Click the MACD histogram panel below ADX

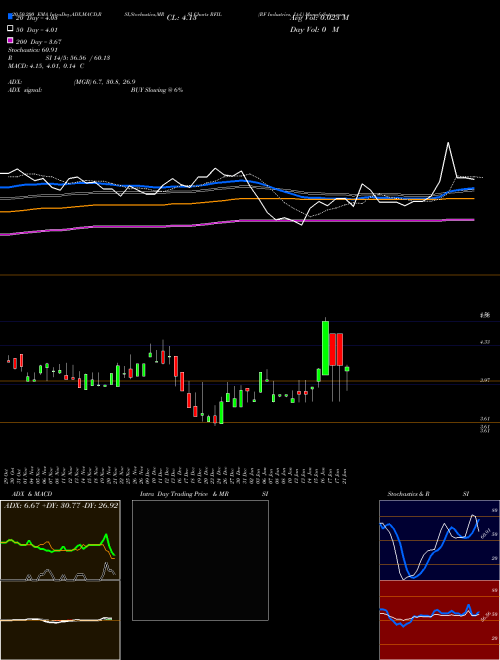(x=60, y=620)
